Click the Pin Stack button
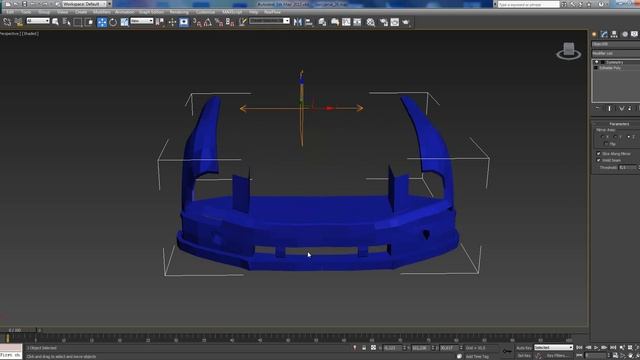 click(598, 109)
